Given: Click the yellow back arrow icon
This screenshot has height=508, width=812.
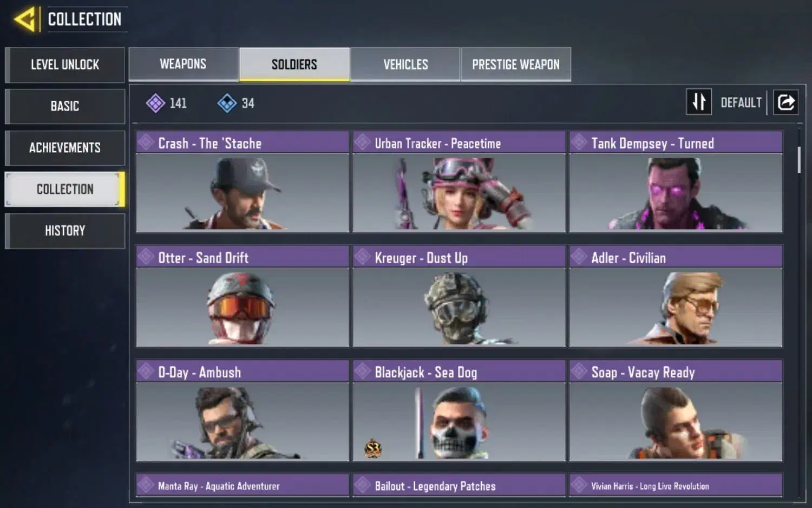Looking at the screenshot, I should (x=25, y=19).
